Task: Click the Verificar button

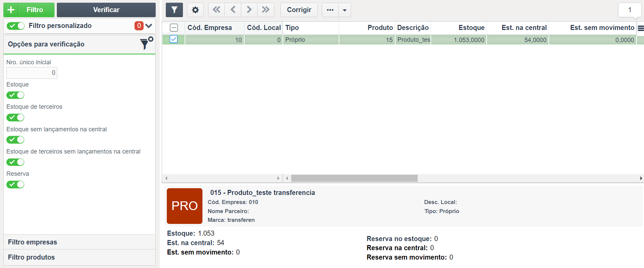Action: point(106,10)
